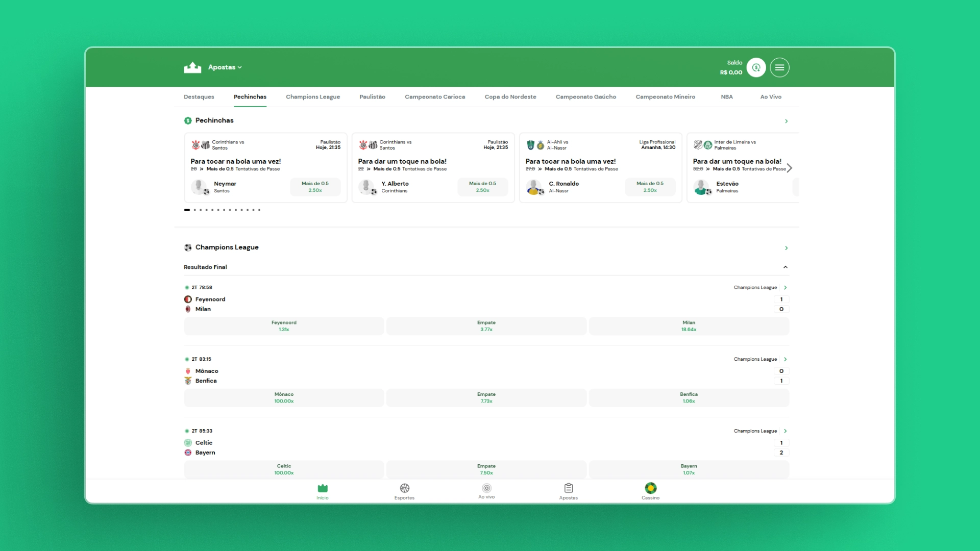The height and width of the screenshot is (551, 980).
Task: Click Y. Alberto player avatar
Action: 366,187
